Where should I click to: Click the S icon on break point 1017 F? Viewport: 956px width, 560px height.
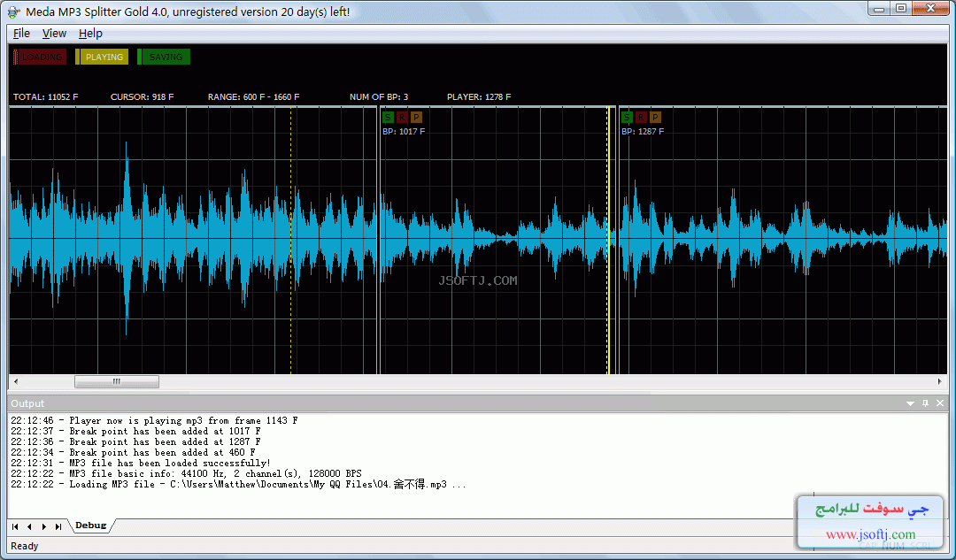pos(388,117)
